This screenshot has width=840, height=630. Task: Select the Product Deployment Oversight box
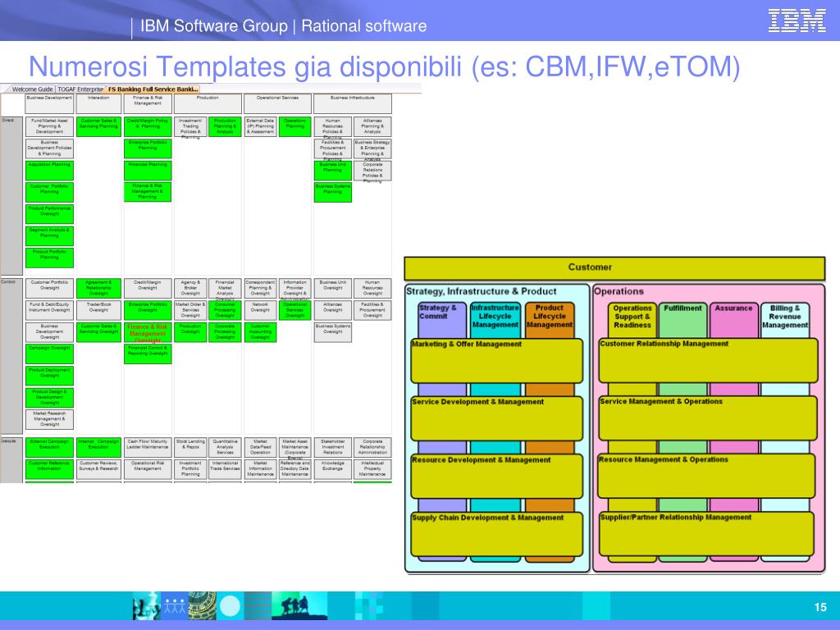click(49, 376)
